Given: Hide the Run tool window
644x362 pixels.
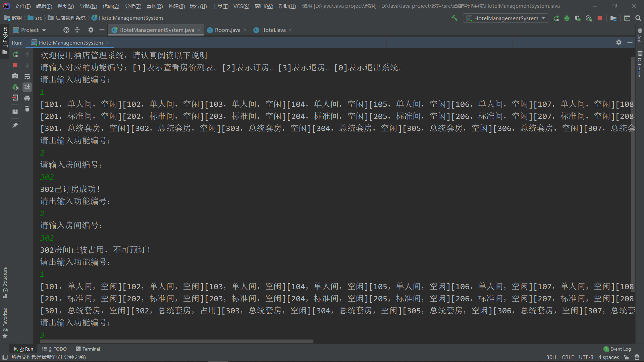Looking at the screenshot, I should point(630,42).
